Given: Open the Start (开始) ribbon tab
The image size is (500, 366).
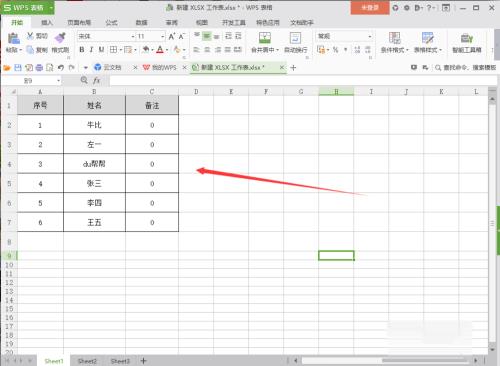Looking at the screenshot, I should (17, 22).
